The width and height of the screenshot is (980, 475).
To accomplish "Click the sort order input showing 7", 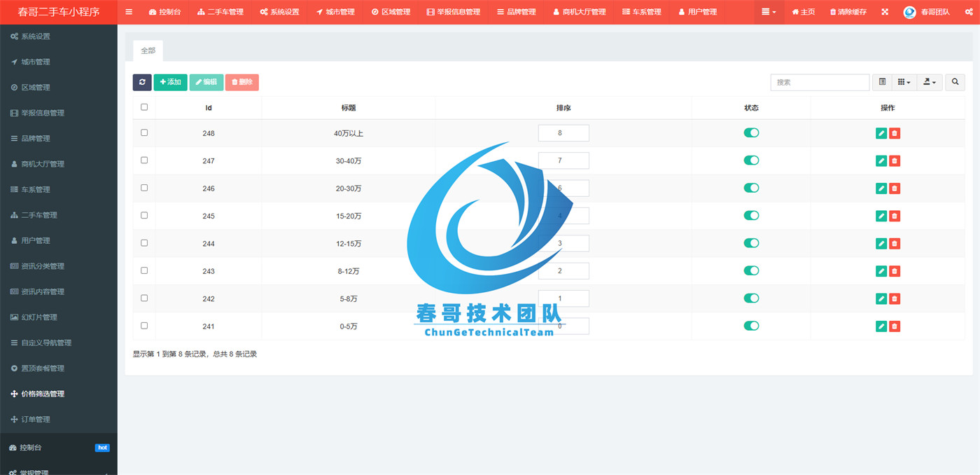I will (x=563, y=160).
